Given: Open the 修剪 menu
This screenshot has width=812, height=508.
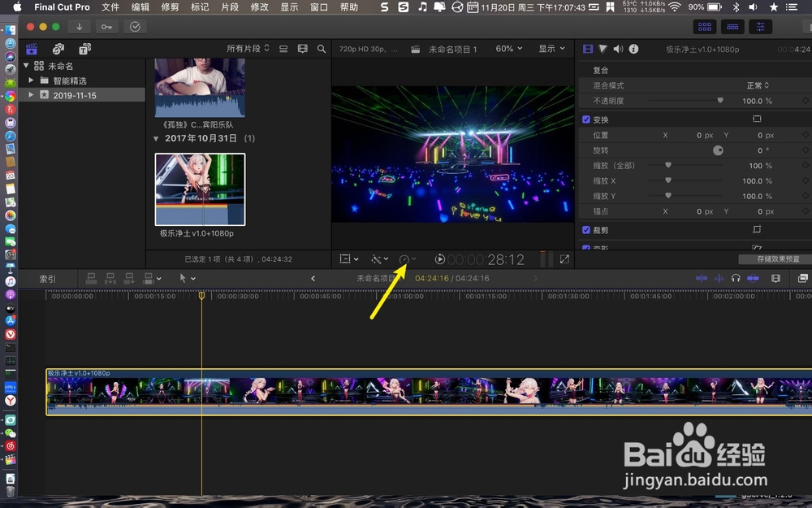Looking at the screenshot, I should click(x=170, y=7).
